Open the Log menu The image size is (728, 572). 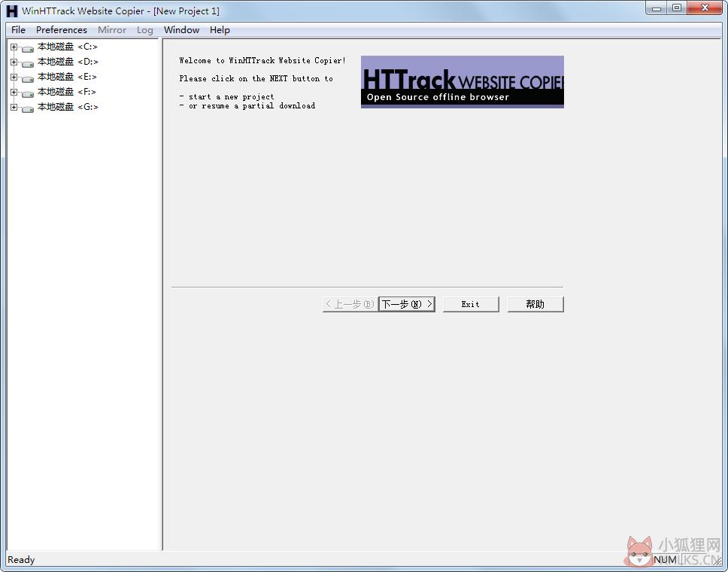pyautogui.click(x=145, y=30)
